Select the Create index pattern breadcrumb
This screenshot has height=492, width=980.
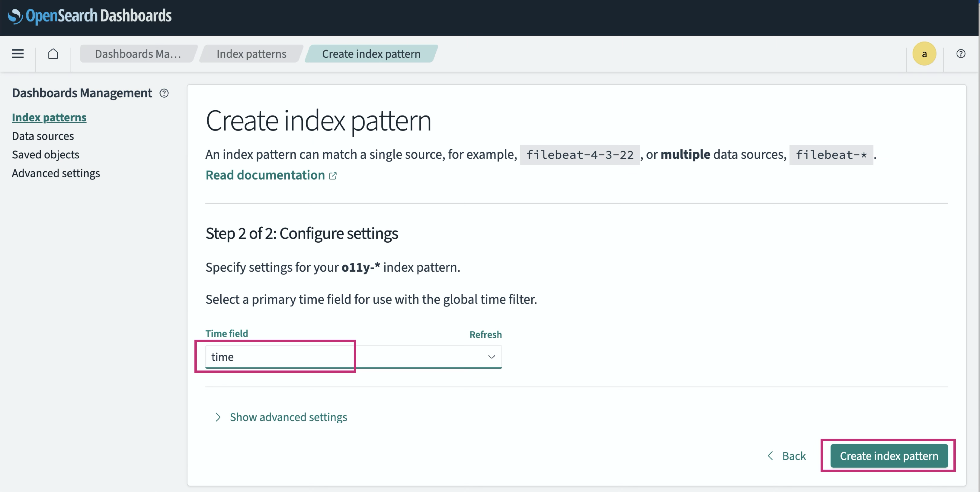371,54
